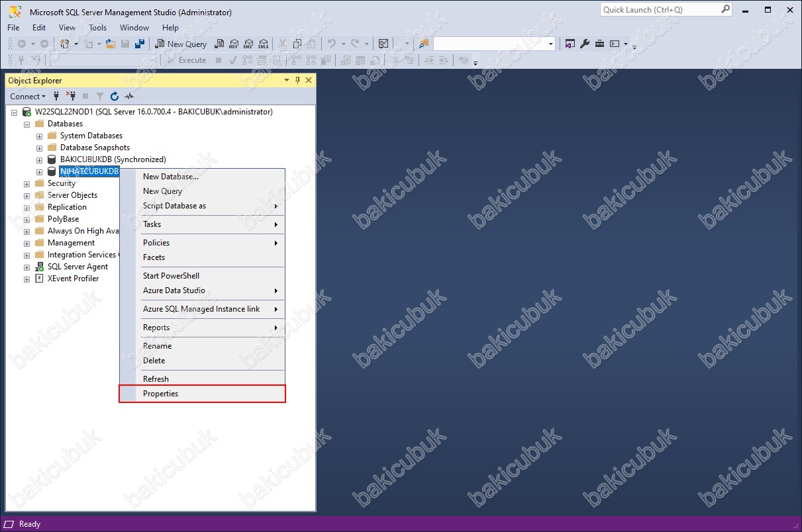Screen dimensions: 802x532
Task: Click the Disconnect plug icon in Object Explorer
Action: pos(71,96)
